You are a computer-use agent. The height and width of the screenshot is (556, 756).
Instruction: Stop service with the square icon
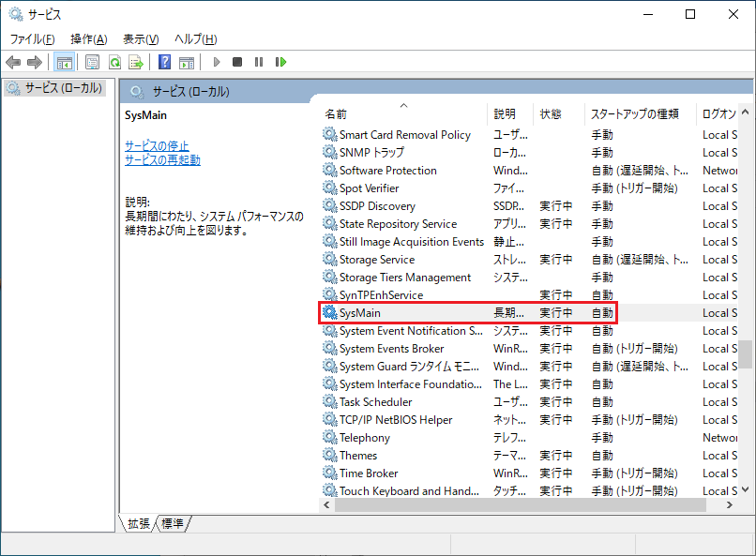pos(237,62)
